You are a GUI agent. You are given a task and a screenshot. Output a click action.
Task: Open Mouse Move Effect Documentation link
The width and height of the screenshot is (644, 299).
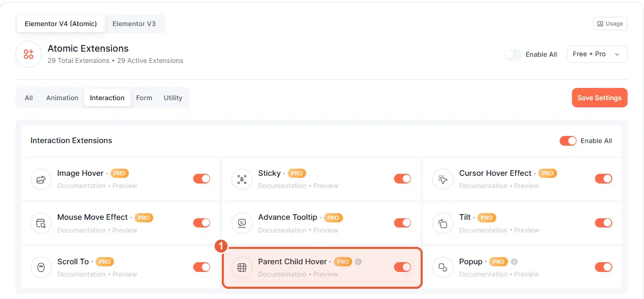coord(81,230)
